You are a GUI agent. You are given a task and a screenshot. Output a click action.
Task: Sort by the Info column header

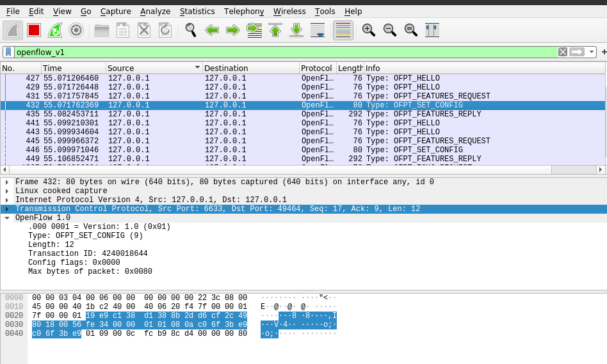(x=485, y=68)
